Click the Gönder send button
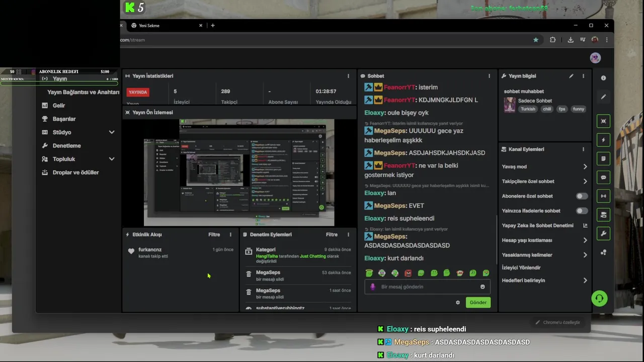This screenshot has height=362, width=644. [478, 303]
